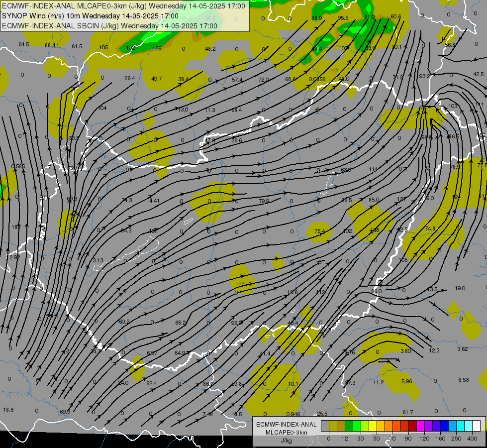Click the map value '5.96'
This screenshot has width=487, height=448.
coord(406,381)
